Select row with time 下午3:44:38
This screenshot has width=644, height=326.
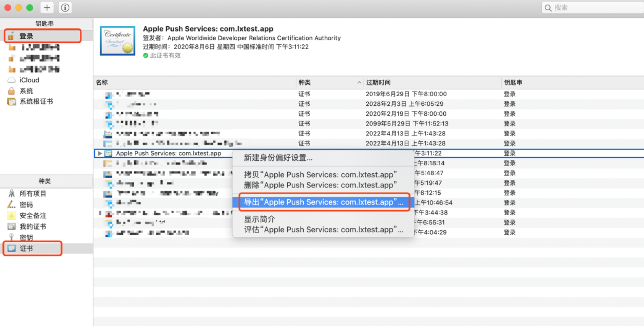click(369, 213)
